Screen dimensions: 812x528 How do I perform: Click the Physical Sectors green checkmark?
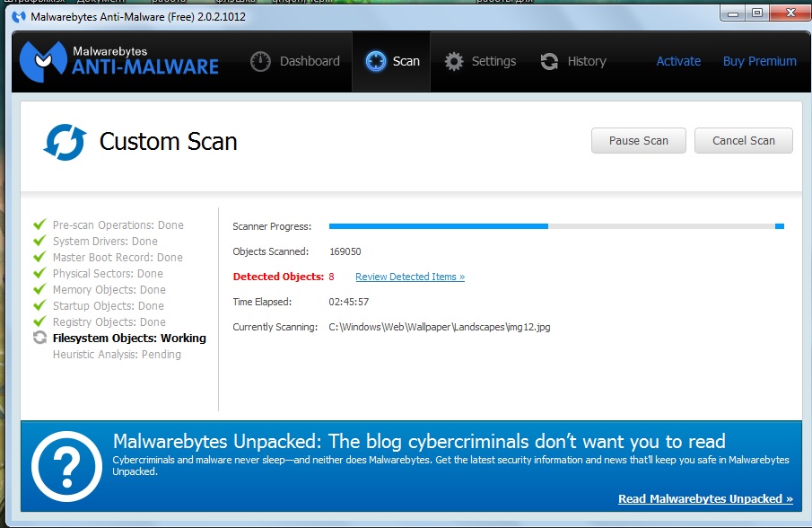(39, 273)
